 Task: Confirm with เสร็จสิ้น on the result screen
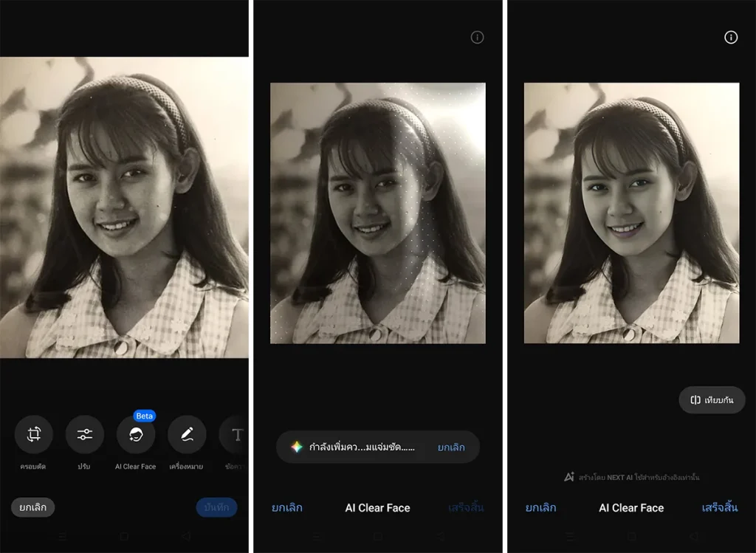tap(719, 508)
